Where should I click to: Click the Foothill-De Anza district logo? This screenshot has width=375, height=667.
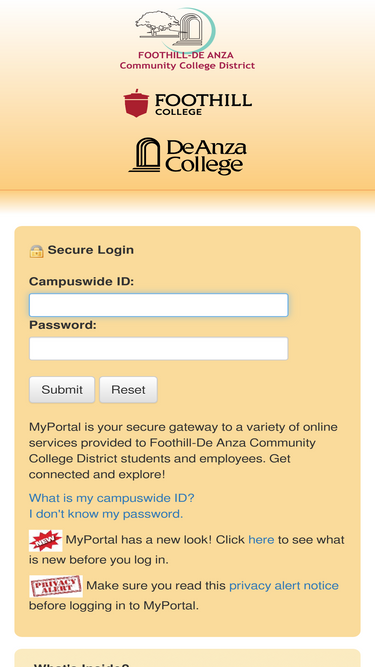[x=187, y=39]
